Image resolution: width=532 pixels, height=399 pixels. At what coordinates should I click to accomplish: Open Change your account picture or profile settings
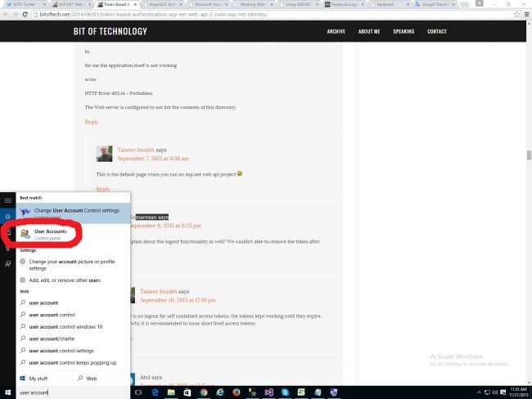tap(73, 265)
